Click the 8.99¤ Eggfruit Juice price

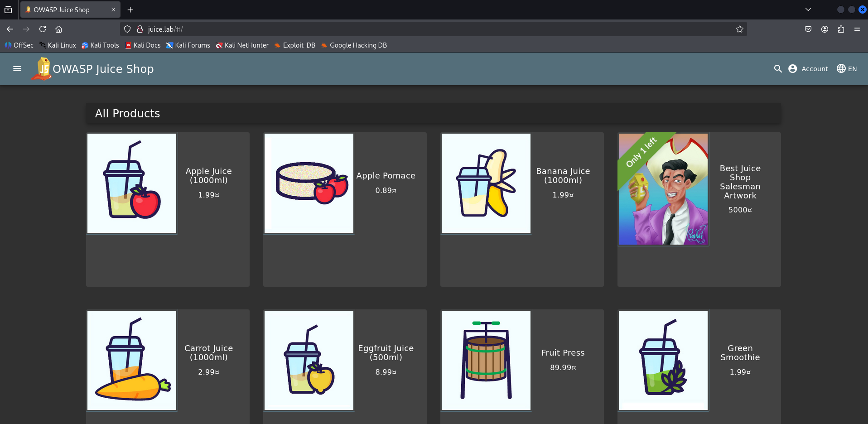click(x=386, y=372)
